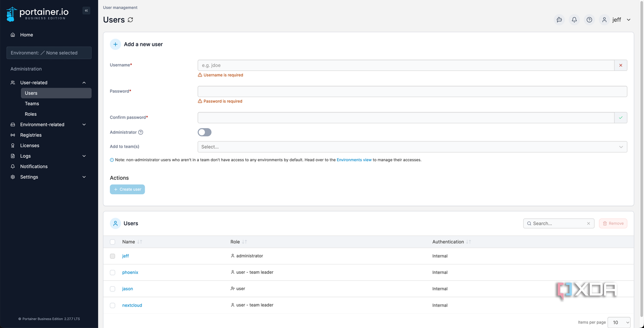Click the Search users field
This screenshot has width=644, height=328.
(x=559, y=224)
